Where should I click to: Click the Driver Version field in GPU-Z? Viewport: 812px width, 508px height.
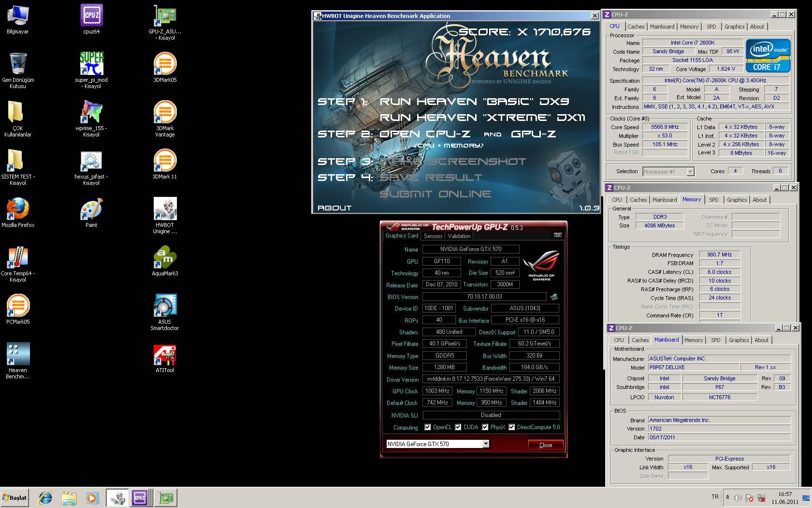pos(491,379)
